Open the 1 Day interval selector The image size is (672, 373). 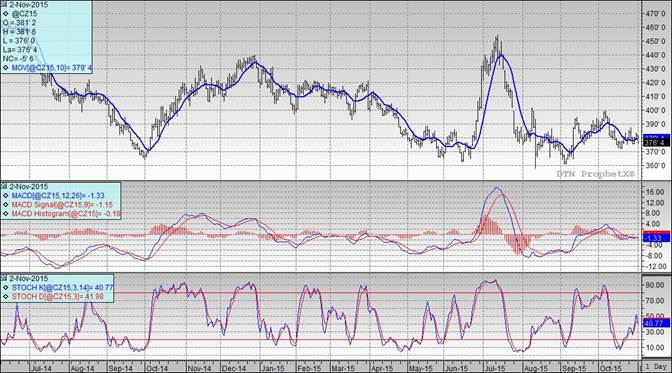coord(656,367)
